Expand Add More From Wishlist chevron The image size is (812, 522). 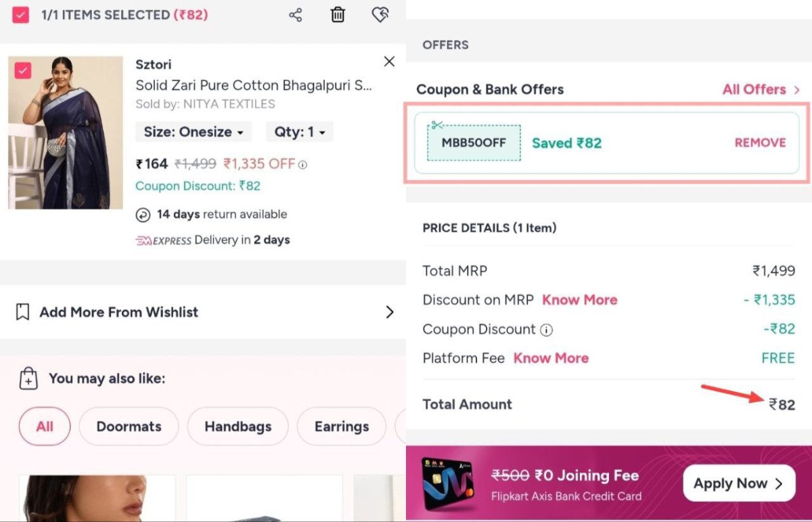tap(389, 312)
